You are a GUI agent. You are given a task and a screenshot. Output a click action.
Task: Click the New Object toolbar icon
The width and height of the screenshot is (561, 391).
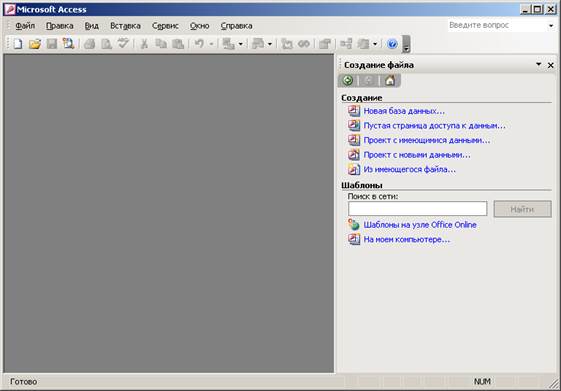(364, 44)
